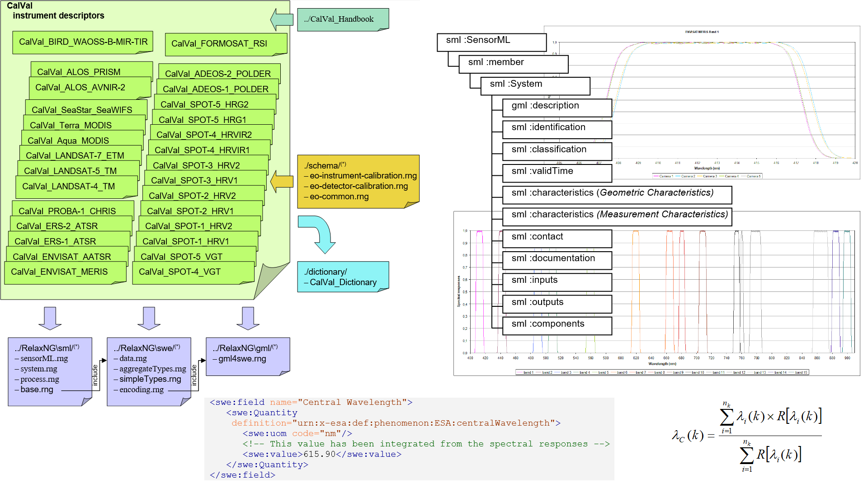868x488 pixels.
Task: Select CalVal_Dictionary entry in dictionary note
Action: coord(343,282)
